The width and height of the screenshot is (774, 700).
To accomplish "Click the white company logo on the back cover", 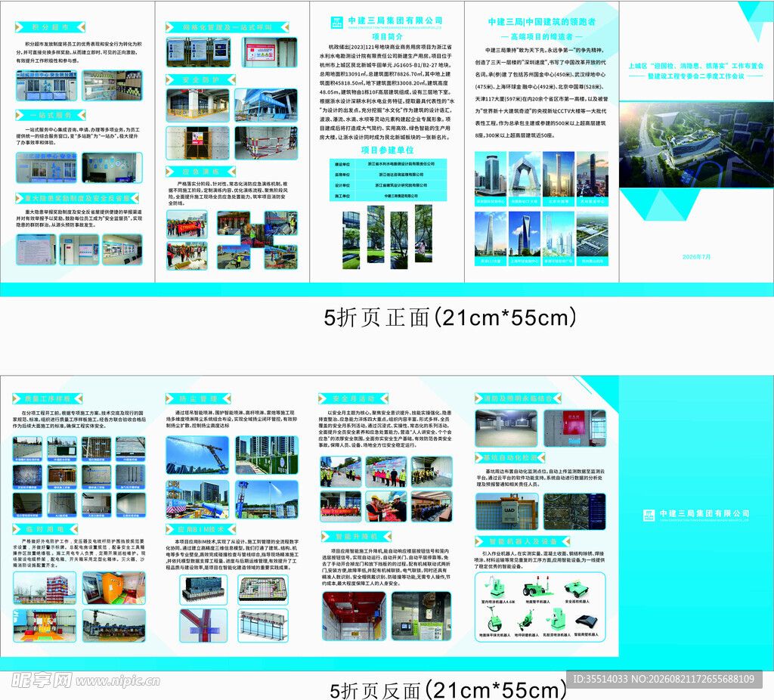I will click(649, 516).
